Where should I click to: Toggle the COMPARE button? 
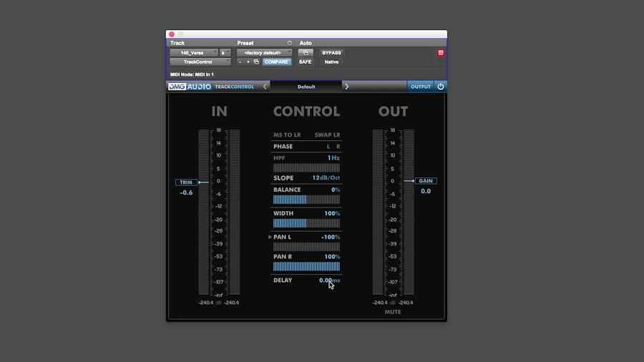point(276,62)
